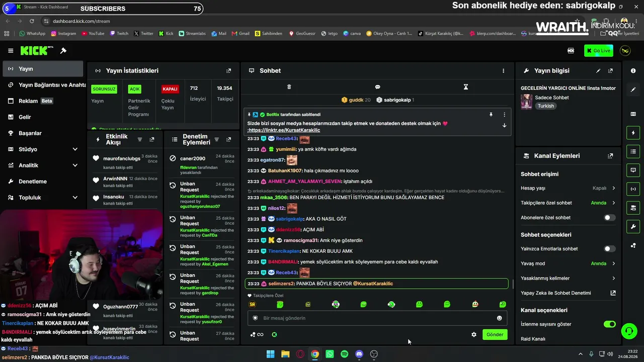Click the Bir mesaj gönderin input field
Viewport: 644px width, 362px height.
pyautogui.click(x=377, y=318)
